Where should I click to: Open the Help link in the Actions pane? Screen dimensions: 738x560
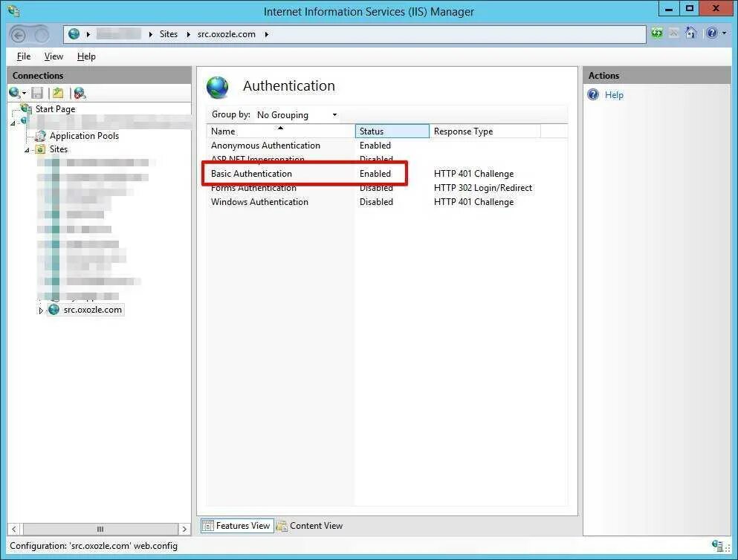[x=614, y=95]
